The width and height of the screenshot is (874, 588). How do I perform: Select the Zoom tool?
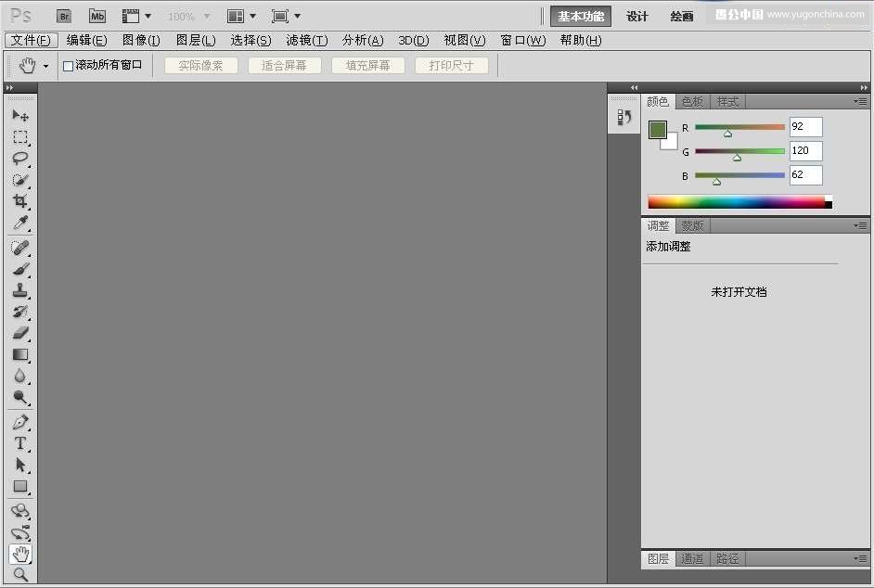[x=20, y=575]
